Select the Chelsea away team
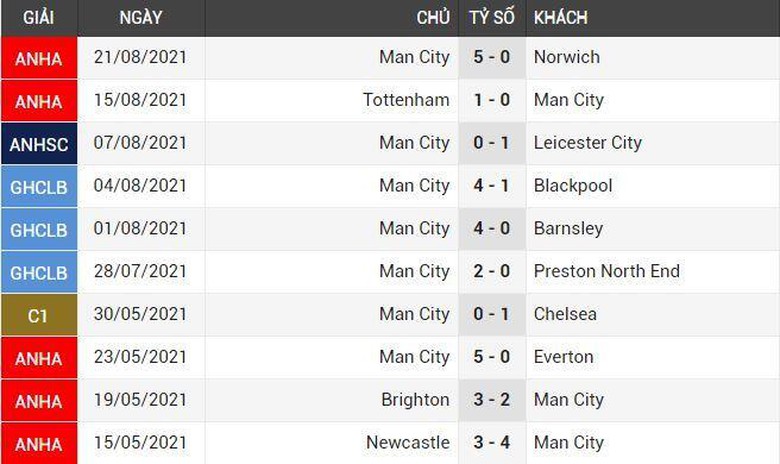 coord(565,314)
